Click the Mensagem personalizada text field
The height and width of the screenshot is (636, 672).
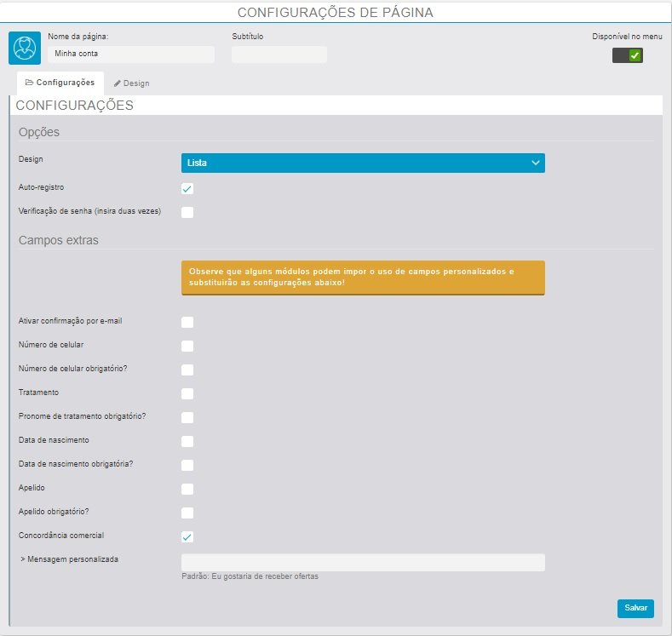363,562
